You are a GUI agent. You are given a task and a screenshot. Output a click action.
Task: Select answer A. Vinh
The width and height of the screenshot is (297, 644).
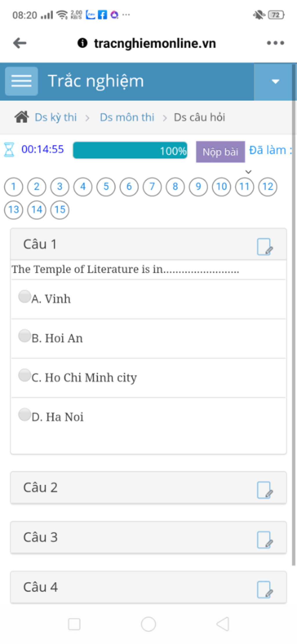coord(25,297)
